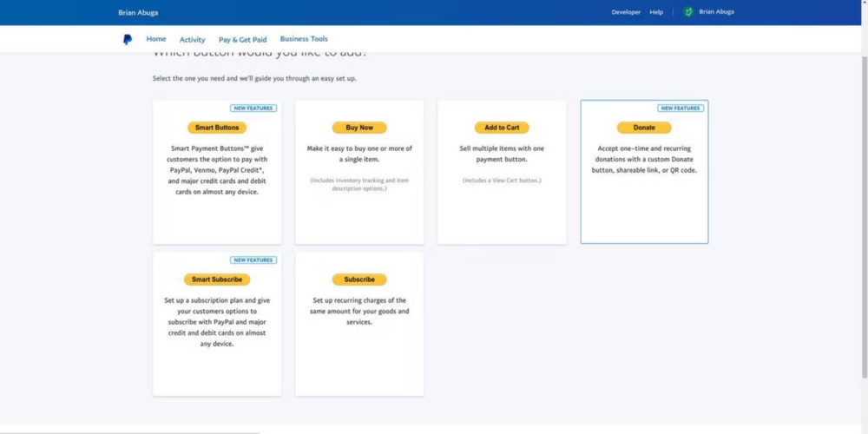Image resolution: width=868 pixels, height=434 pixels.
Task: Click 'Accept one-time and recurring donations' text
Action: (644, 160)
